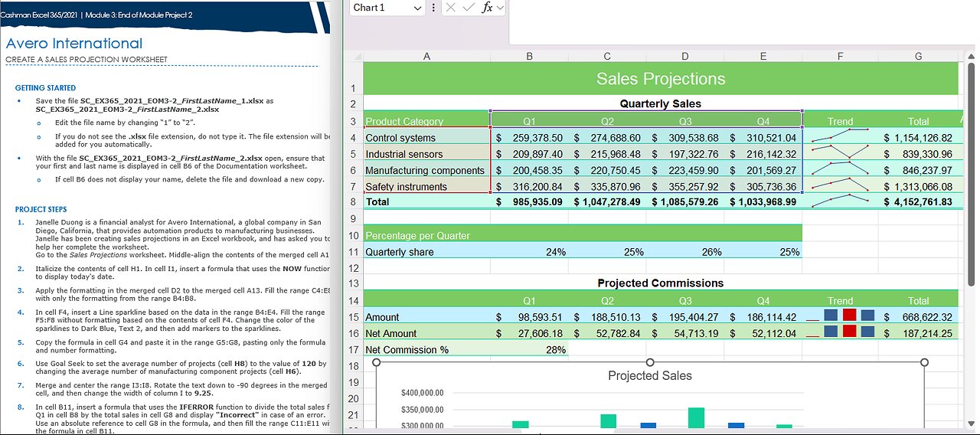Click the formula bar enter checkmark icon

[x=469, y=8]
